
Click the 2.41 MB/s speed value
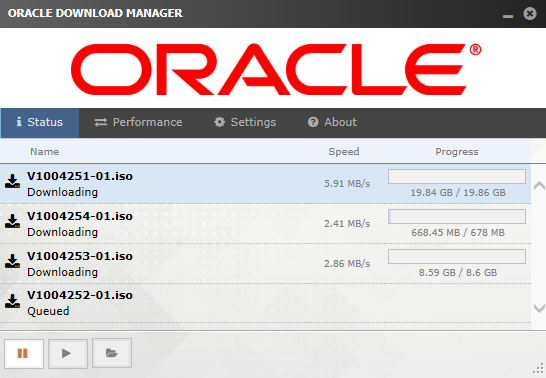347,223
